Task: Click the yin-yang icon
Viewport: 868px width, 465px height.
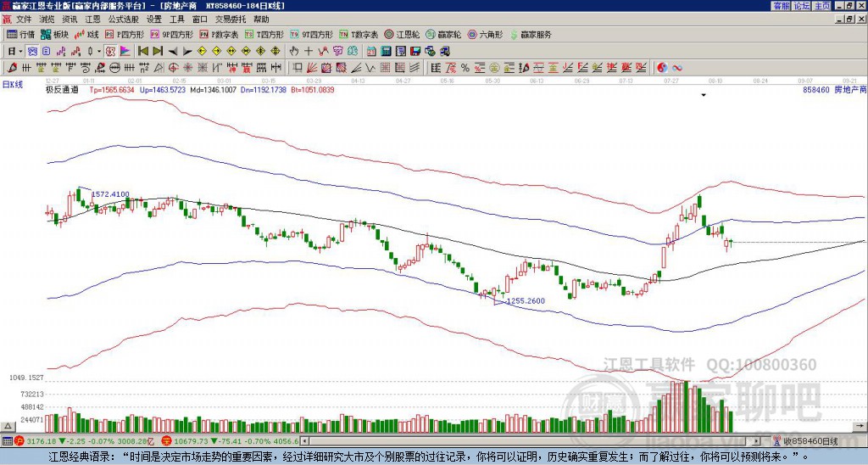Action: click(x=662, y=68)
